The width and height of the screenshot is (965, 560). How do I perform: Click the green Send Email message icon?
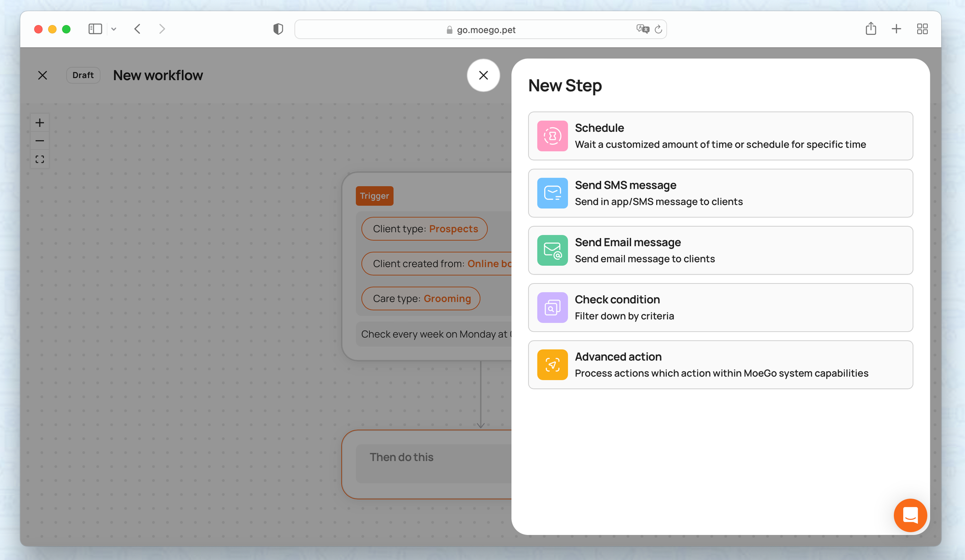tap(552, 250)
